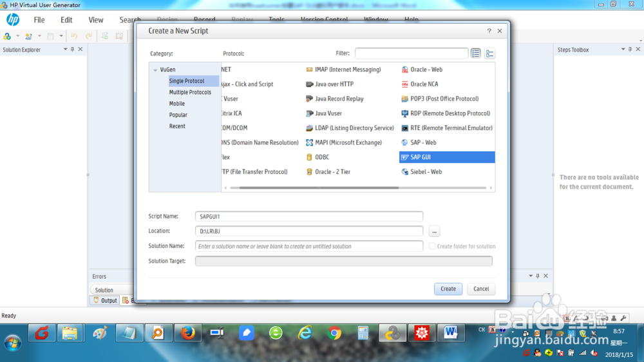Pin the Solution Explorer panel
Image resolution: width=644 pixels, height=362 pixels.
point(73,50)
